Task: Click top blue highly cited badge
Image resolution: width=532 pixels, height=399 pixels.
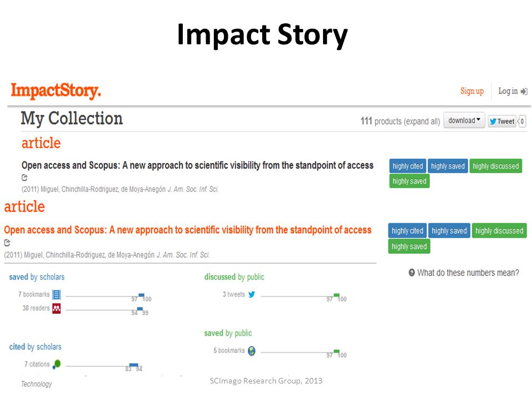Action: 408,166
